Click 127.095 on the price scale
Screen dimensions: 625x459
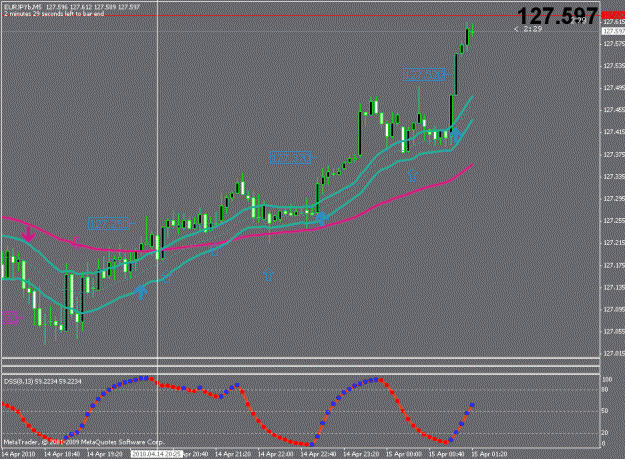[614, 310]
